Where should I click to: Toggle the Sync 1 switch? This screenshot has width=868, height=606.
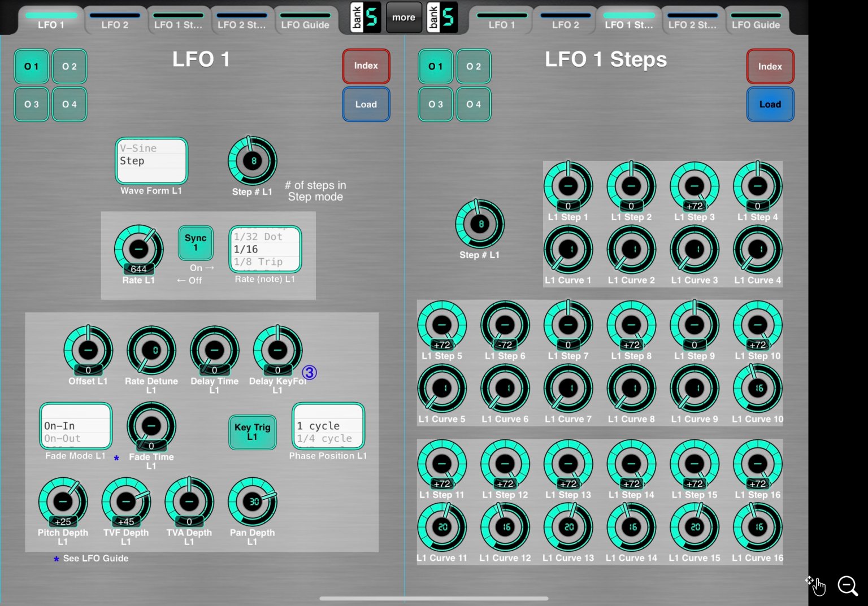click(196, 243)
